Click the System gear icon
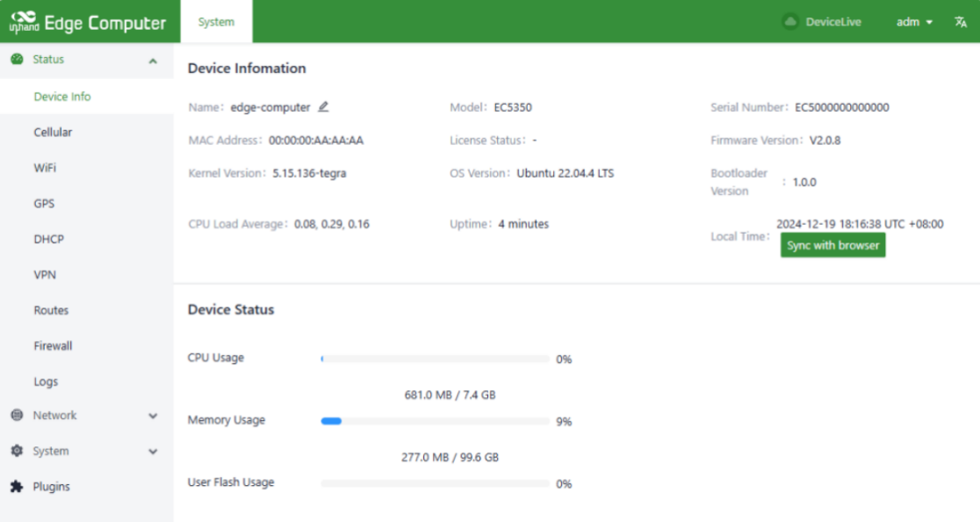This screenshot has width=980, height=522. coord(17,451)
